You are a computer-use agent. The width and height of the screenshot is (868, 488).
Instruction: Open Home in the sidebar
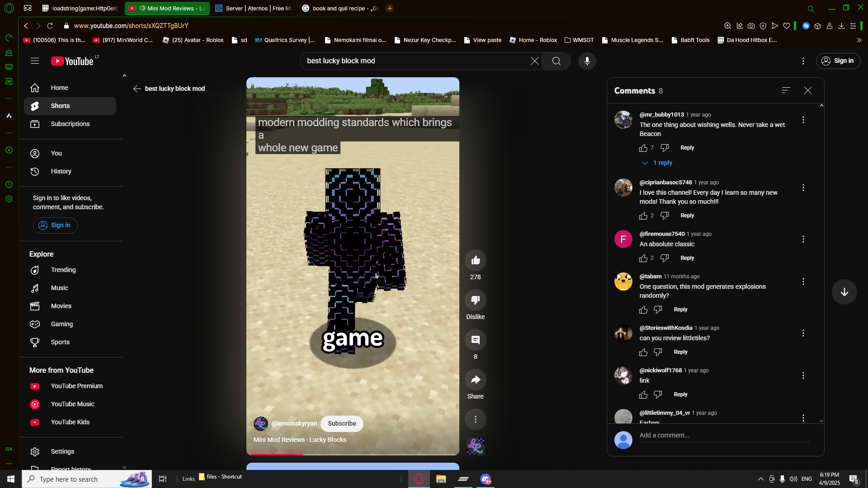(70, 88)
